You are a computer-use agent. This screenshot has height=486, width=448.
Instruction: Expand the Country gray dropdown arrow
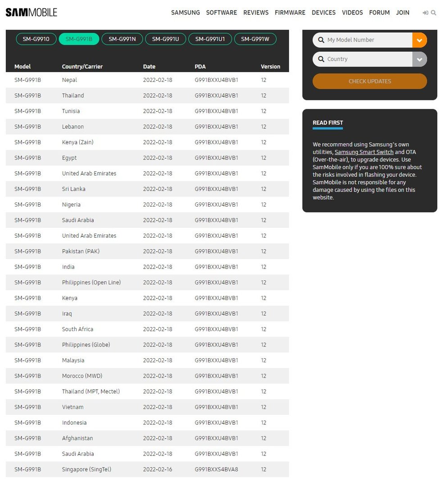[420, 59]
